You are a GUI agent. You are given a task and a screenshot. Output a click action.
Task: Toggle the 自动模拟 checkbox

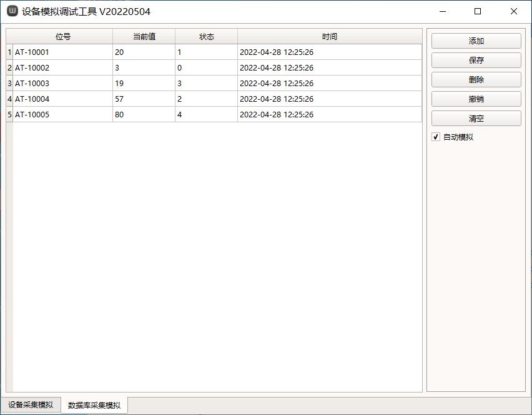(436, 137)
